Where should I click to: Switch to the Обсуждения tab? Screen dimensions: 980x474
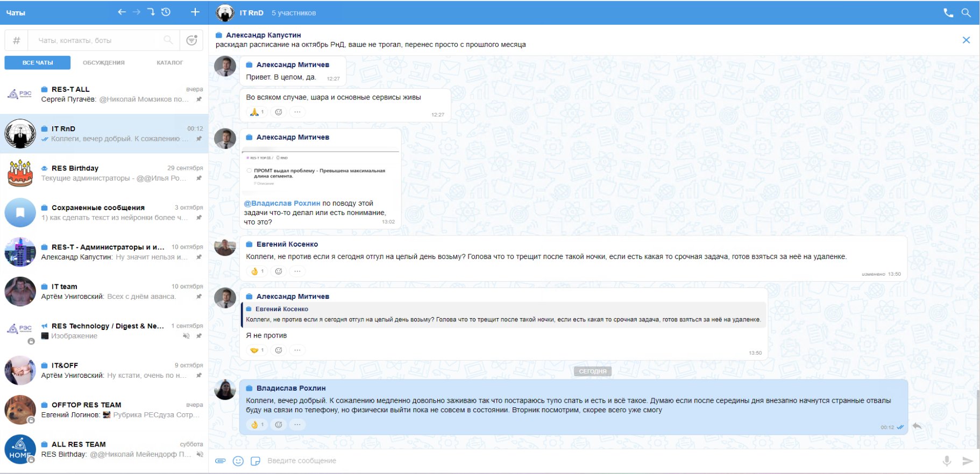tap(103, 63)
